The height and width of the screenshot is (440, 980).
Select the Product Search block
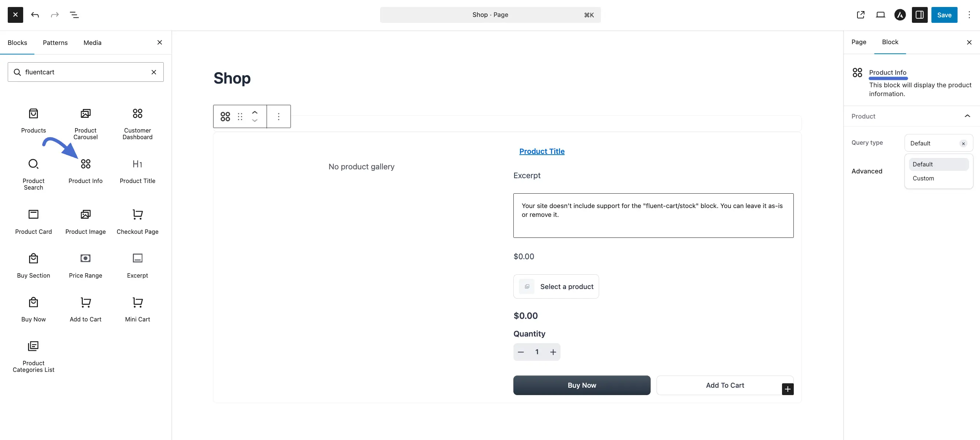(x=33, y=172)
